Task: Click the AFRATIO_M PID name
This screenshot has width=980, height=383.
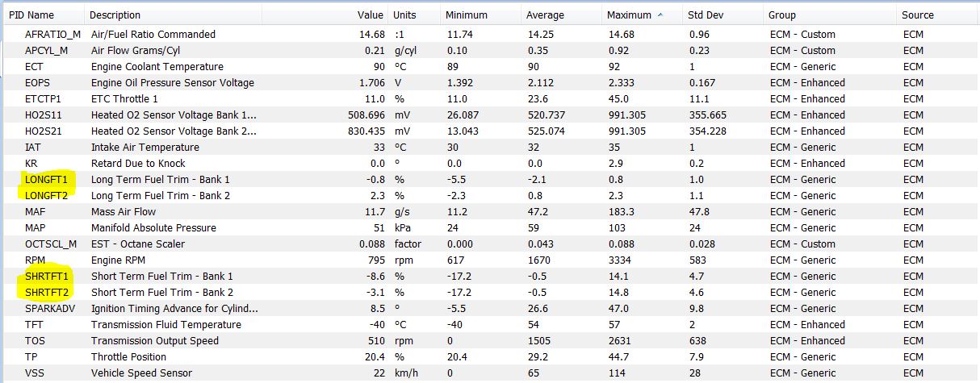Action: tap(52, 34)
